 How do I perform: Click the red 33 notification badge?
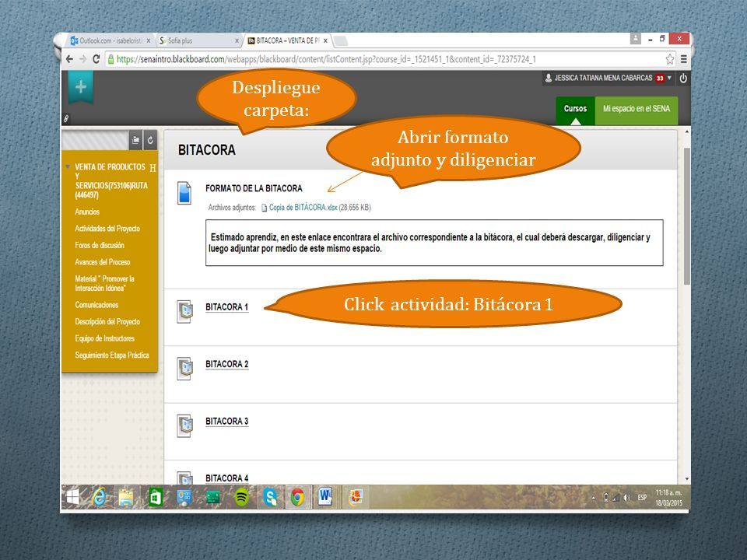tap(659, 78)
